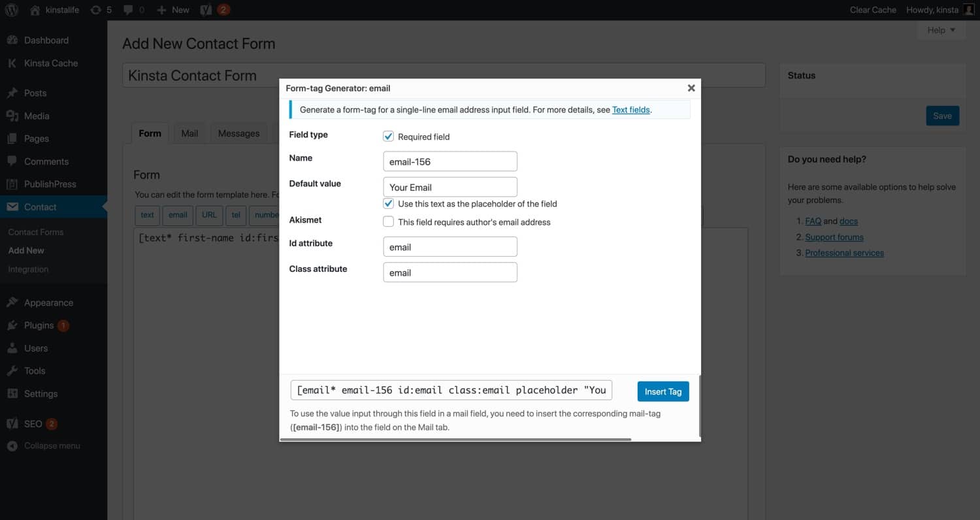Image resolution: width=980 pixels, height=520 pixels.
Task: Open the Messages tab
Action: 238,133
